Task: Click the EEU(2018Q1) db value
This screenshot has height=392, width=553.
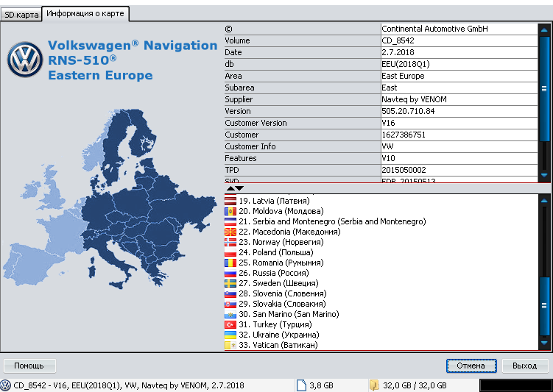Action: point(459,64)
